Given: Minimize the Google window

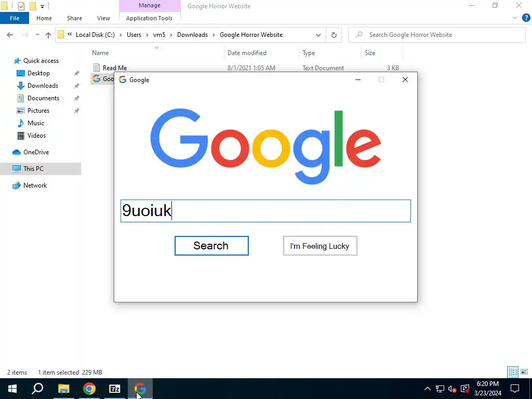Looking at the screenshot, I should 358,79.
